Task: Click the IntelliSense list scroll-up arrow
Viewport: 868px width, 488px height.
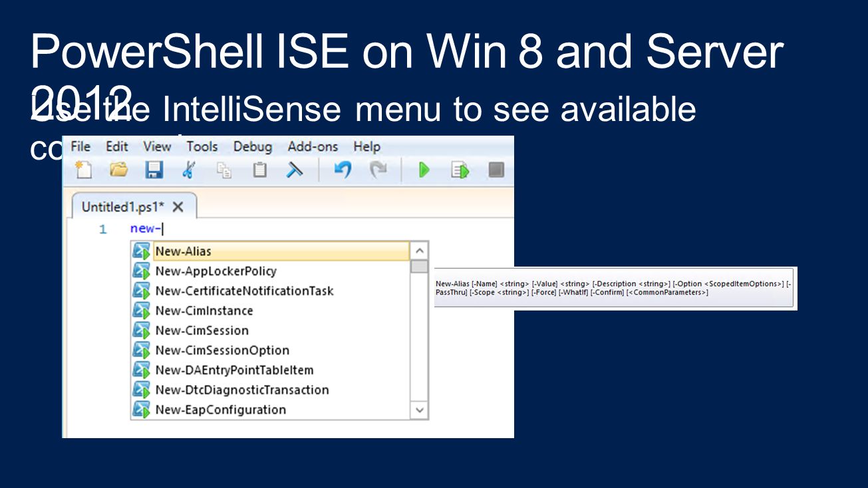Action: 419,251
